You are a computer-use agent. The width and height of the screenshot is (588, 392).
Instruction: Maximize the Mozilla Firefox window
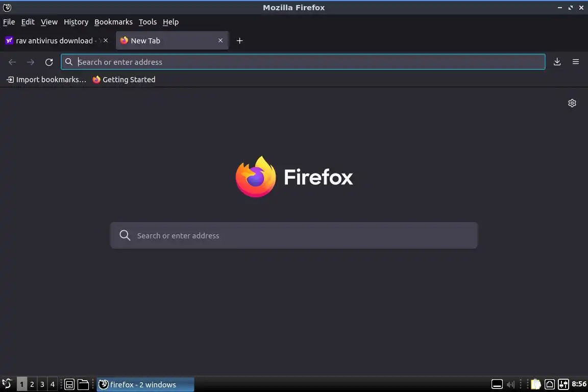570,8
